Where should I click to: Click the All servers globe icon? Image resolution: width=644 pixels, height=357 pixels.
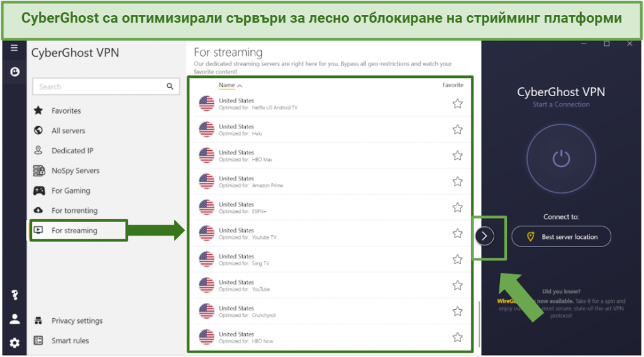[x=38, y=130]
